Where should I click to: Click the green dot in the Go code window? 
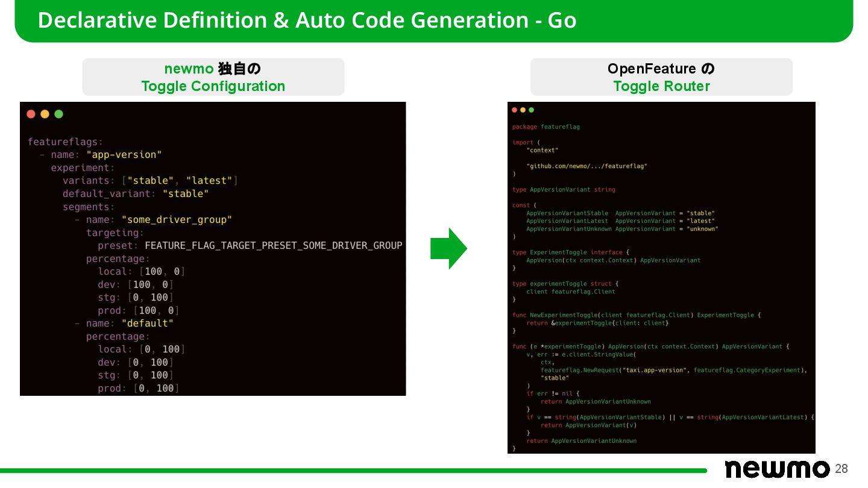[x=531, y=110]
